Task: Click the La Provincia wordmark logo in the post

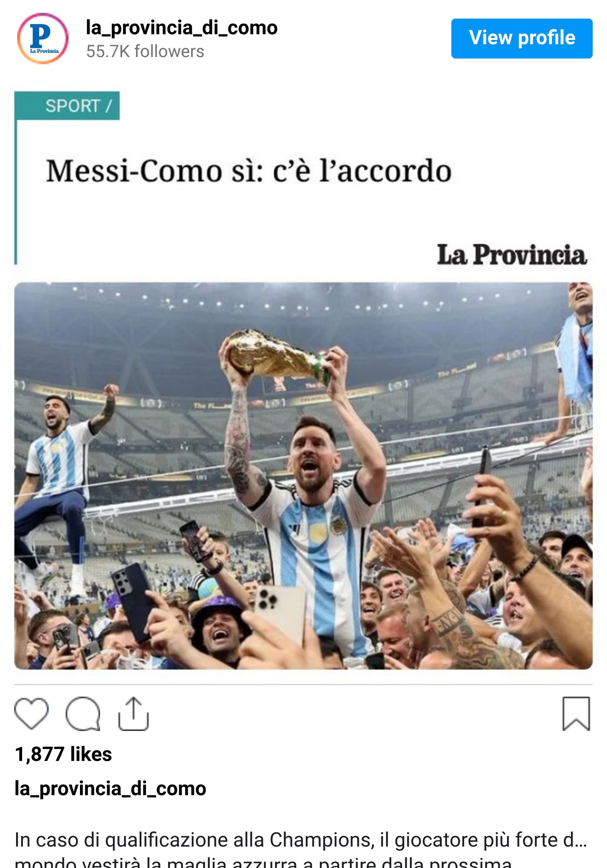Action: (x=512, y=254)
